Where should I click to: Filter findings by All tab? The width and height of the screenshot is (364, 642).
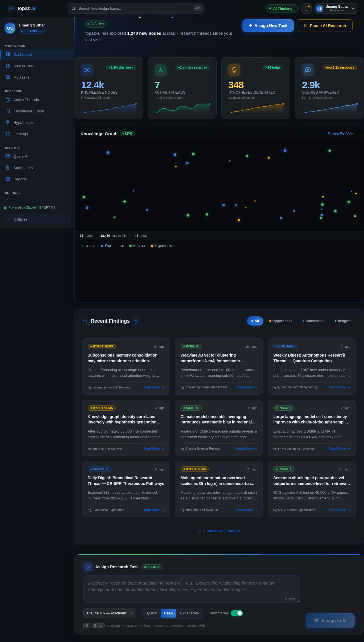[255, 321]
